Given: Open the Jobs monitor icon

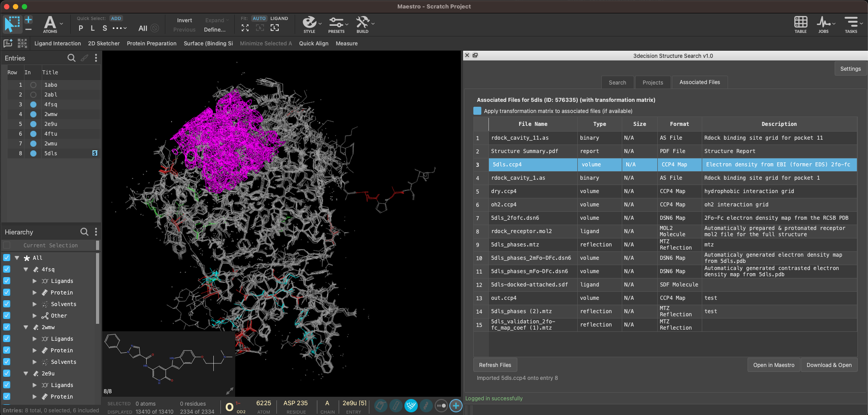Looking at the screenshot, I should coord(824,24).
